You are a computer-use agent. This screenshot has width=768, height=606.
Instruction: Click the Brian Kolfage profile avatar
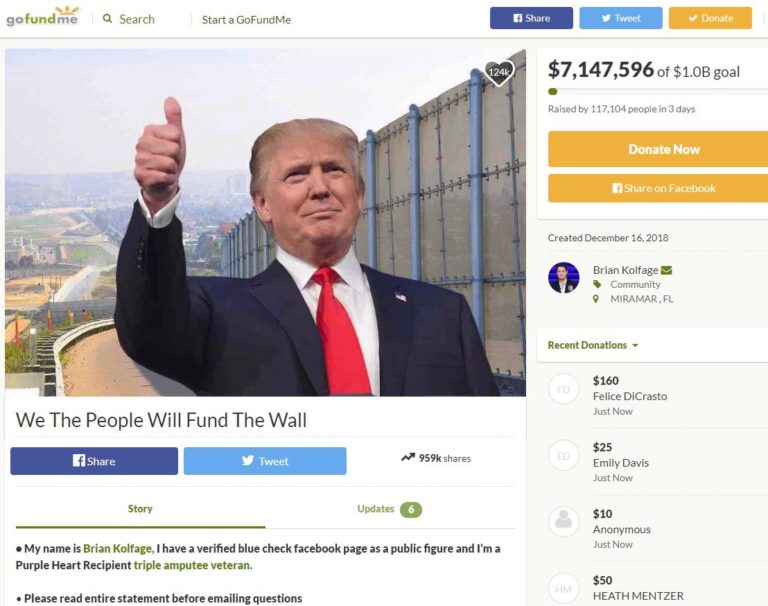point(563,278)
